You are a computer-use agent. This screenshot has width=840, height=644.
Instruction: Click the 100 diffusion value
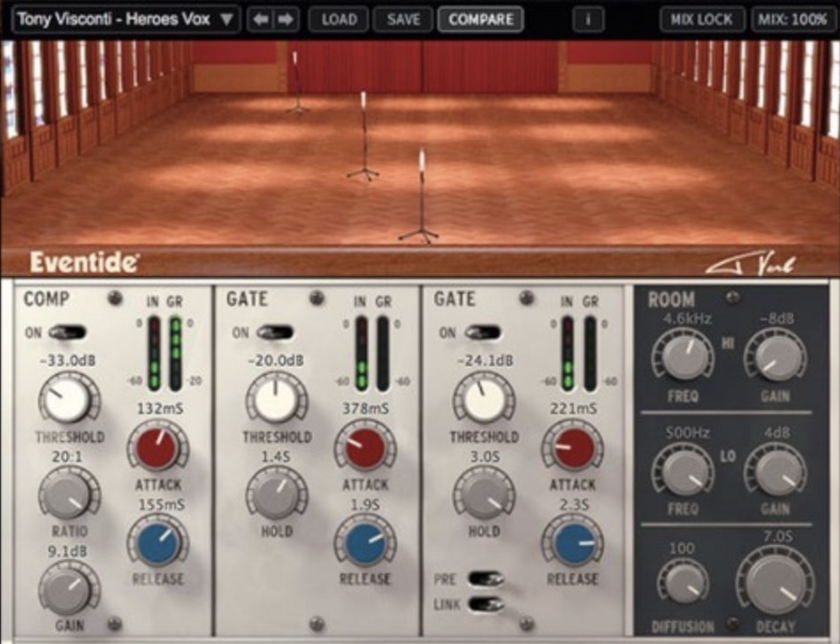coord(682,548)
